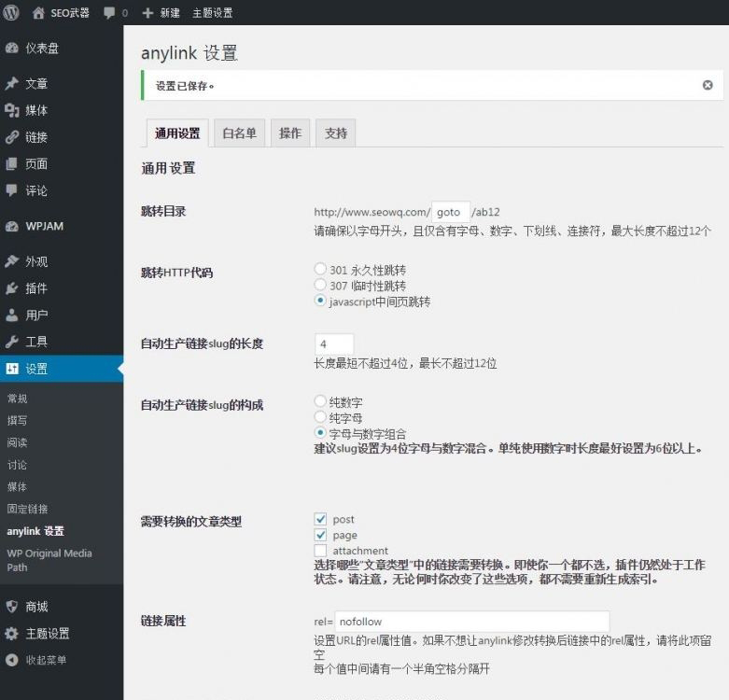Open the 操作 tab
729x700 pixels.
tap(290, 133)
